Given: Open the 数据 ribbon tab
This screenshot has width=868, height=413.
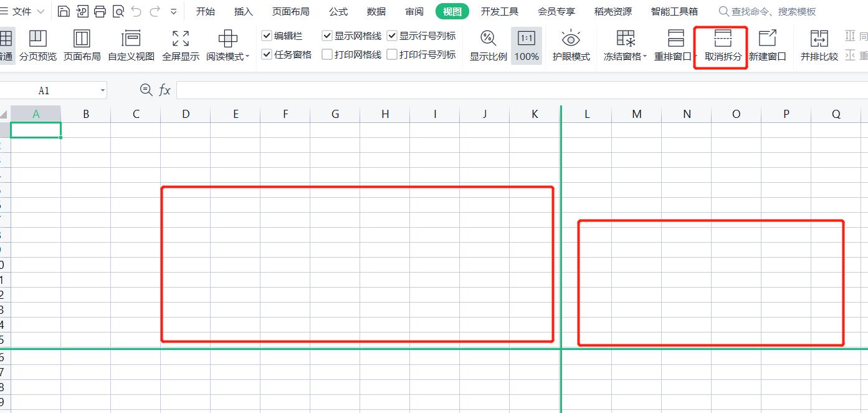Looking at the screenshot, I should 376,11.
